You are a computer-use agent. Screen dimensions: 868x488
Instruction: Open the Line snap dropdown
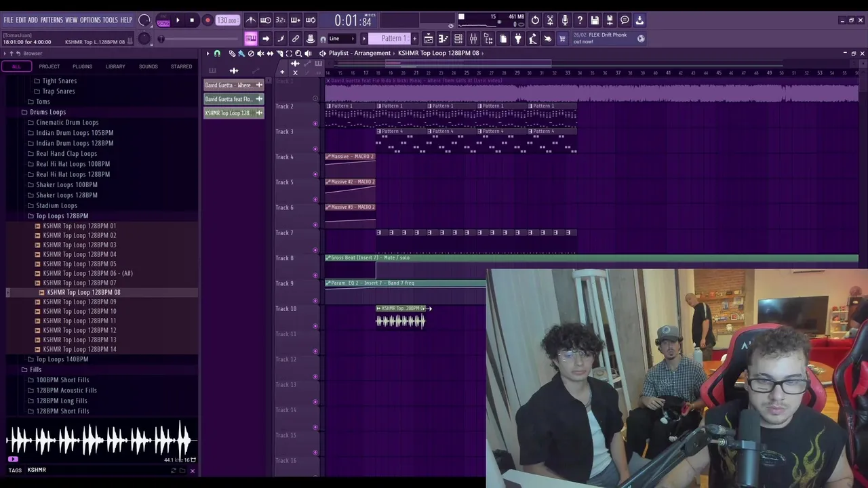(343, 39)
